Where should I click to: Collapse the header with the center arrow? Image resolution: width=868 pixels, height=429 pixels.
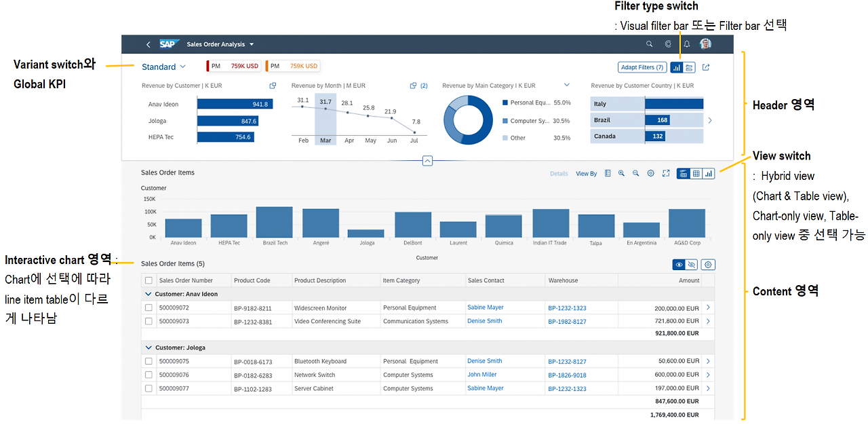427,161
